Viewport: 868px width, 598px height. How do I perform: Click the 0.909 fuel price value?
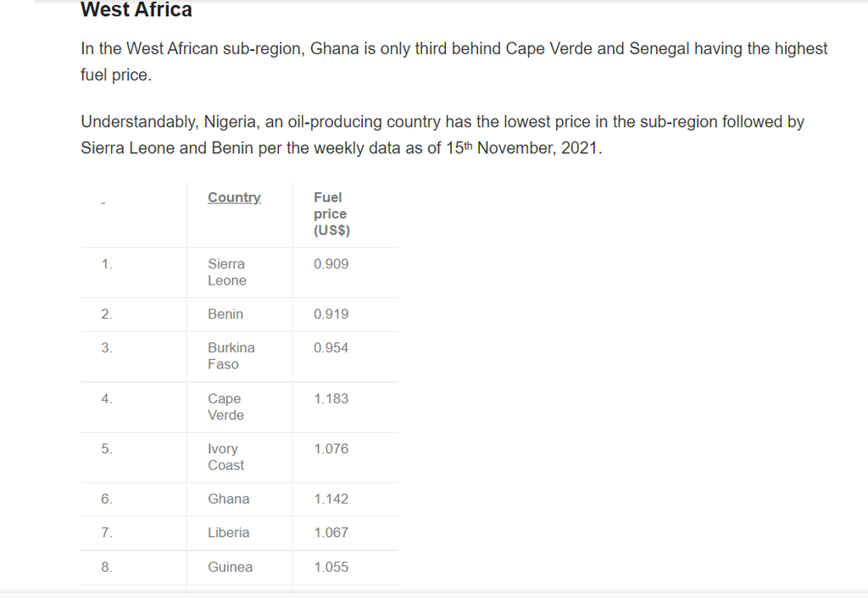[331, 264]
